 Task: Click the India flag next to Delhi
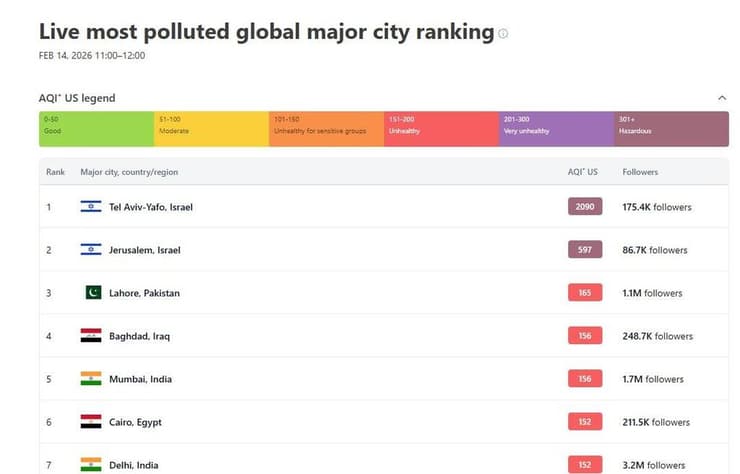pos(91,465)
